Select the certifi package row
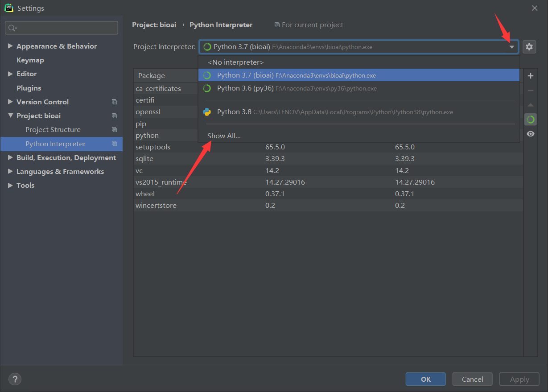Viewport: 548px width, 392px height. (x=166, y=100)
